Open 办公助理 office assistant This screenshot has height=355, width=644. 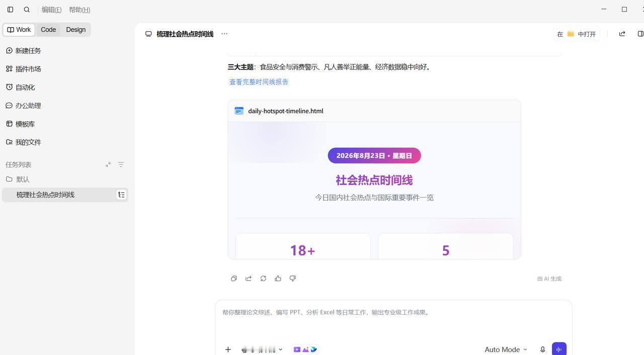[x=23, y=106]
